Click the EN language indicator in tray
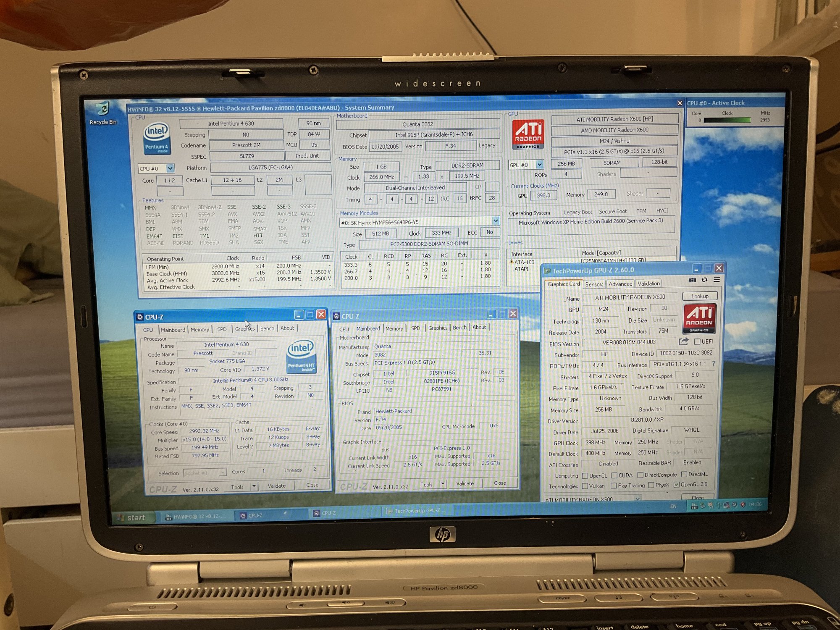This screenshot has width=840, height=630. [x=673, y=507]
